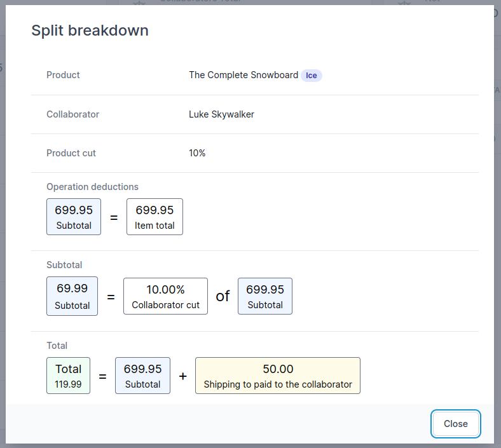Click the Split breakdown heading
Screen dimensions: 501x448
[90, 31]
